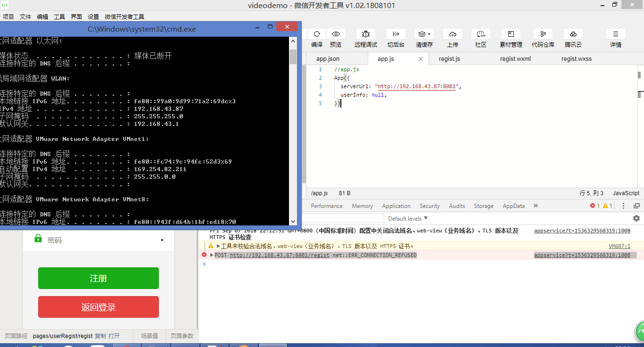644x347 pixels.
Task: Open 素材管理 asset management icon
Action: point(511,34)
